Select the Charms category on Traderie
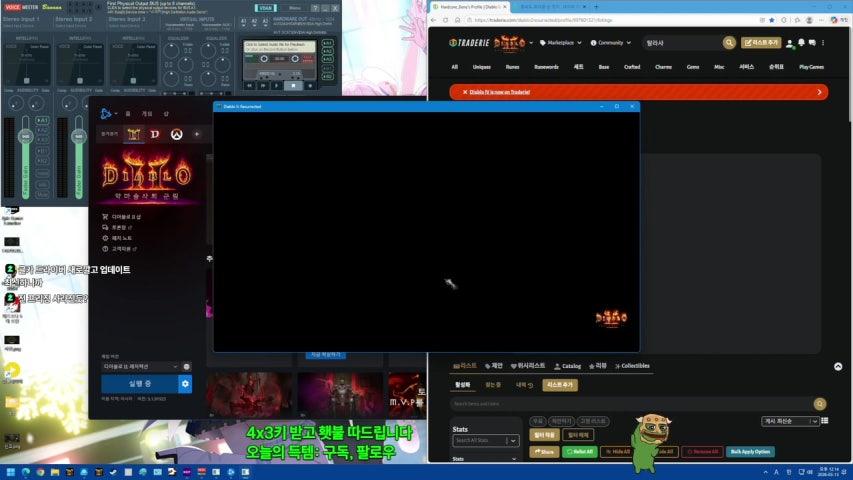 [663, 67]
